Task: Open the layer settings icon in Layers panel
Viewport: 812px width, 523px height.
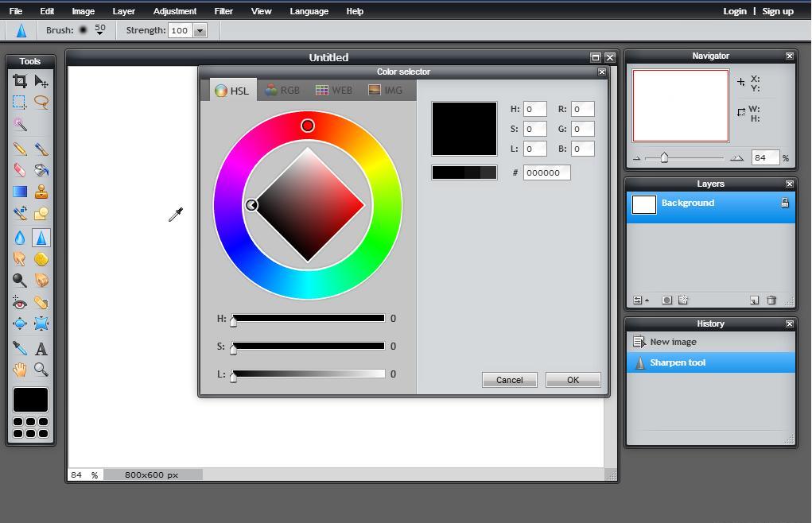Action: pos(640,300)
